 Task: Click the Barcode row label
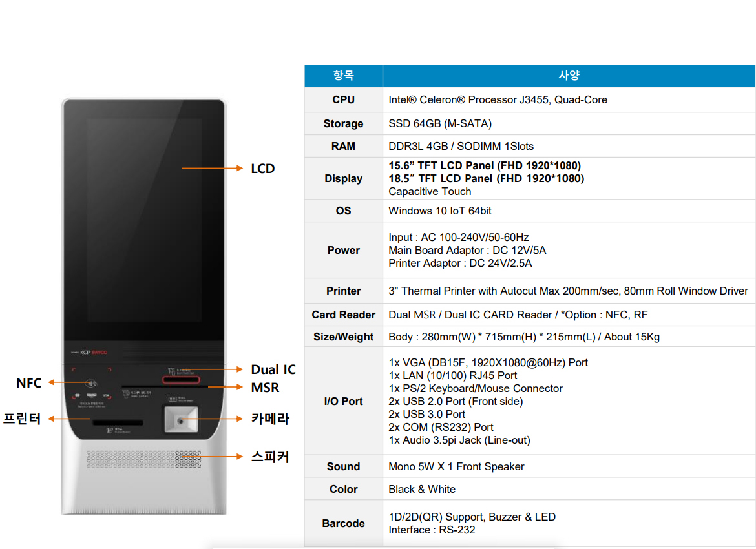pos(343,523)
